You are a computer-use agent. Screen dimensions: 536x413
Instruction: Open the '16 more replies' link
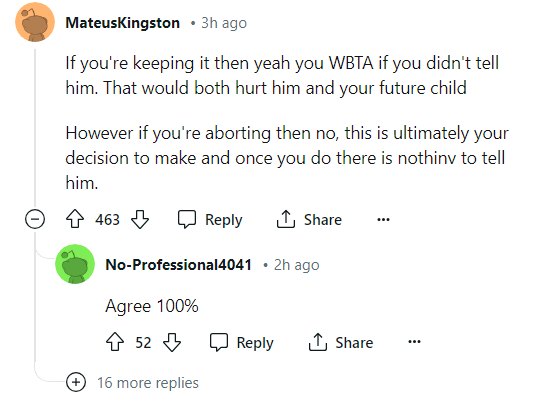coord(148,383)
